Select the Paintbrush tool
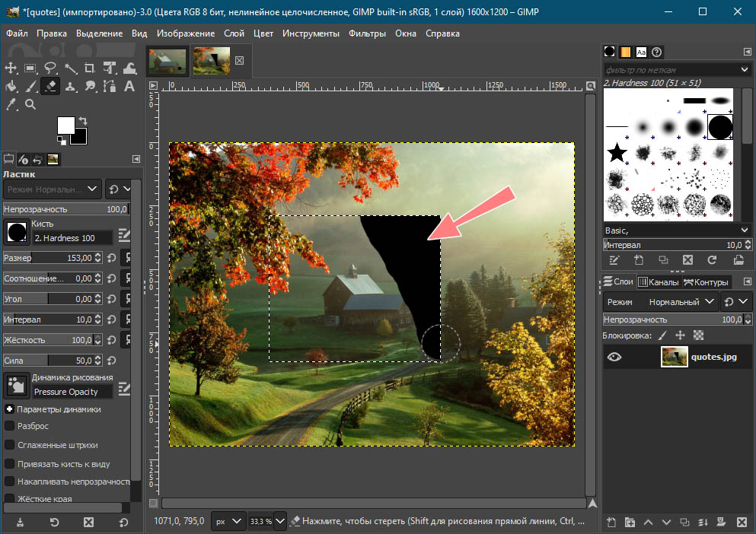The height and width of the screenshot is (534, 756). [x=30, y=86]
